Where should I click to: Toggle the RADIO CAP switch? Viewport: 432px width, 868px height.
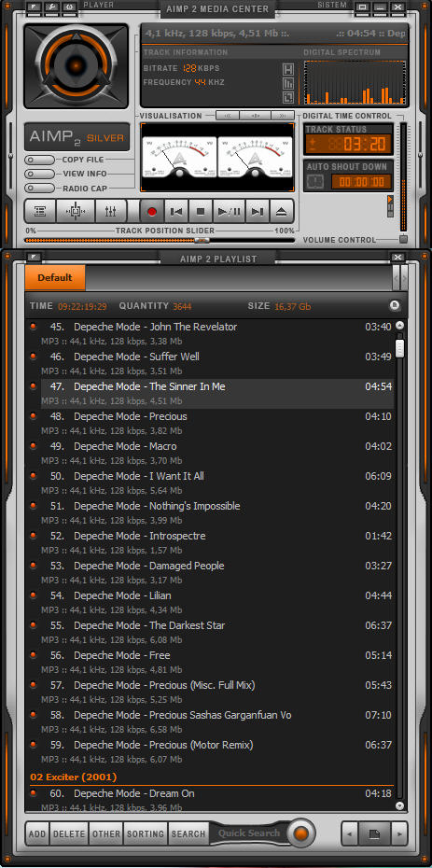[39, 189]
